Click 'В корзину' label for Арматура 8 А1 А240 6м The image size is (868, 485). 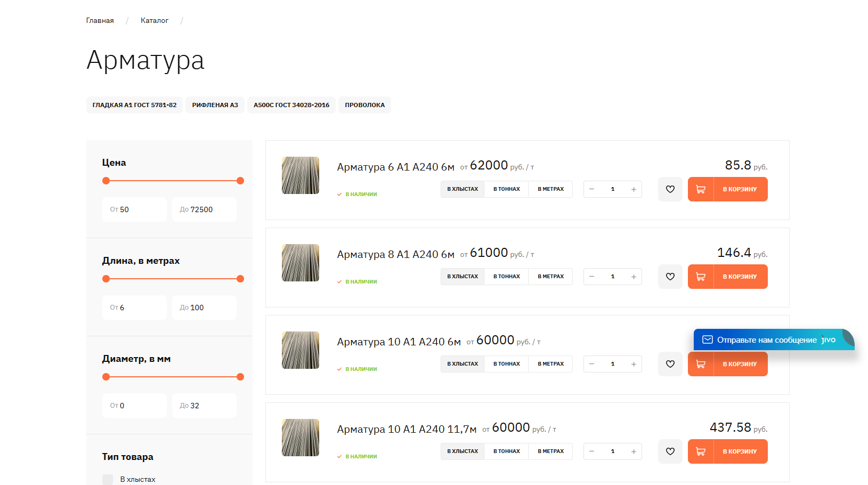click(x=740, y=277)
